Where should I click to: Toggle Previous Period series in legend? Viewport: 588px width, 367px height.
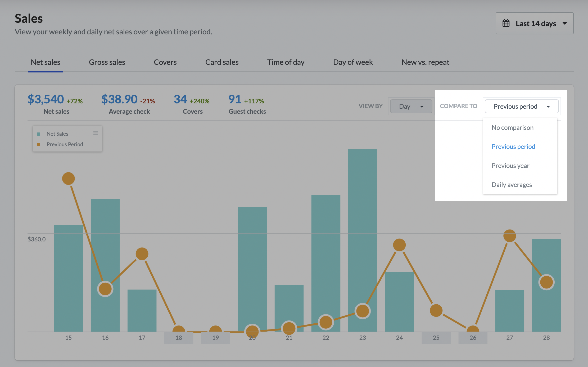[65, 144]
